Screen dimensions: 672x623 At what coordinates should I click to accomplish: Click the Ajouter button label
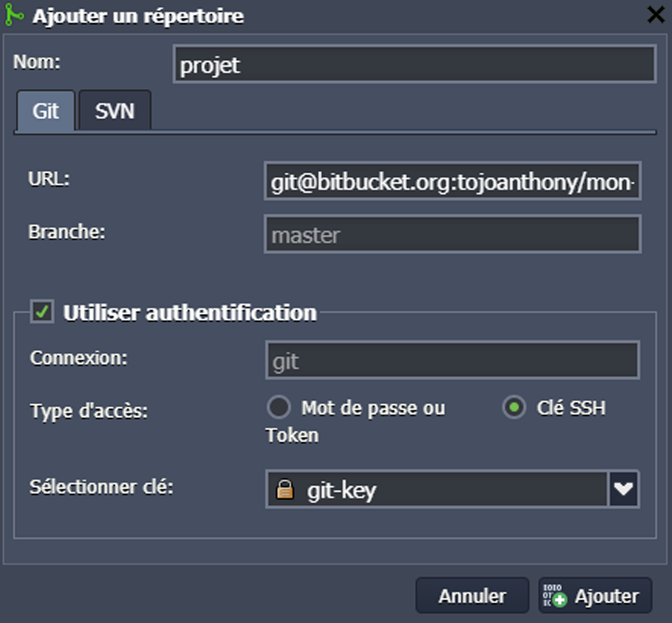point(606,596)
